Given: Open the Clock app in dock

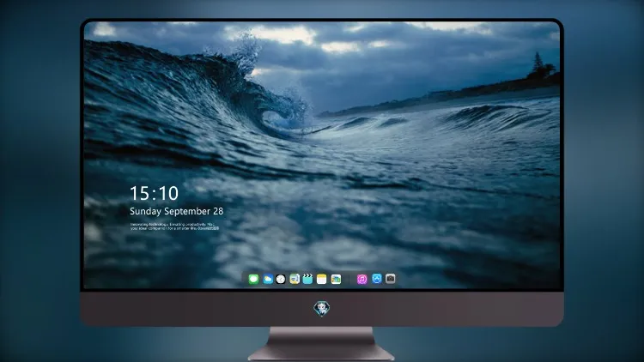Looking at the screenshot, I should [281, 279].
